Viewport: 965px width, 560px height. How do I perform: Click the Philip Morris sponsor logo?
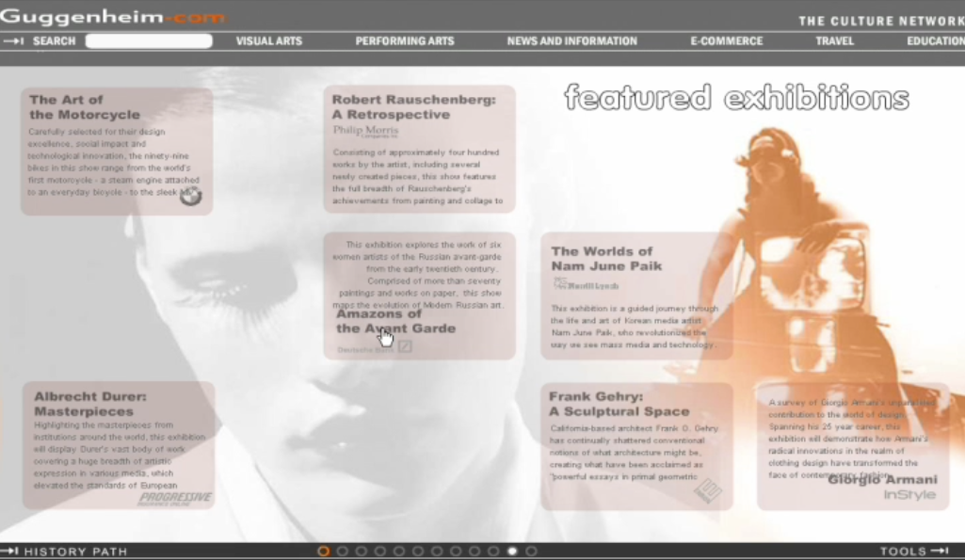[365, 132]
